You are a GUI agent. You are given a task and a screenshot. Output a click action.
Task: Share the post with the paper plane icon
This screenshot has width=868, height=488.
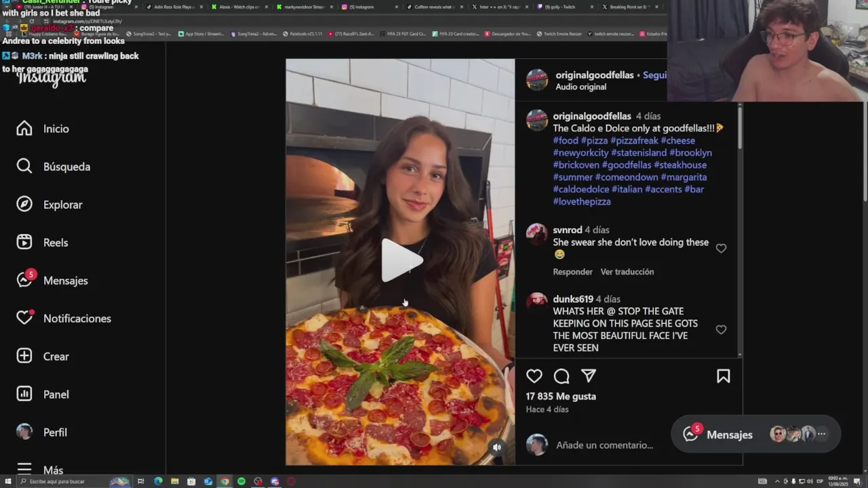589,376
